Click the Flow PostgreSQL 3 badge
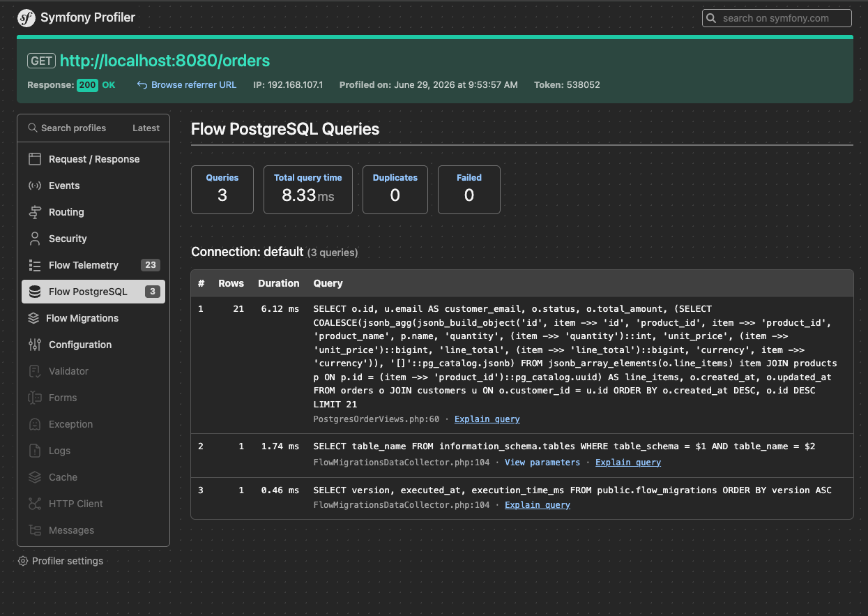This screenshot has height=616, width=868. click(x=152, y=292)
